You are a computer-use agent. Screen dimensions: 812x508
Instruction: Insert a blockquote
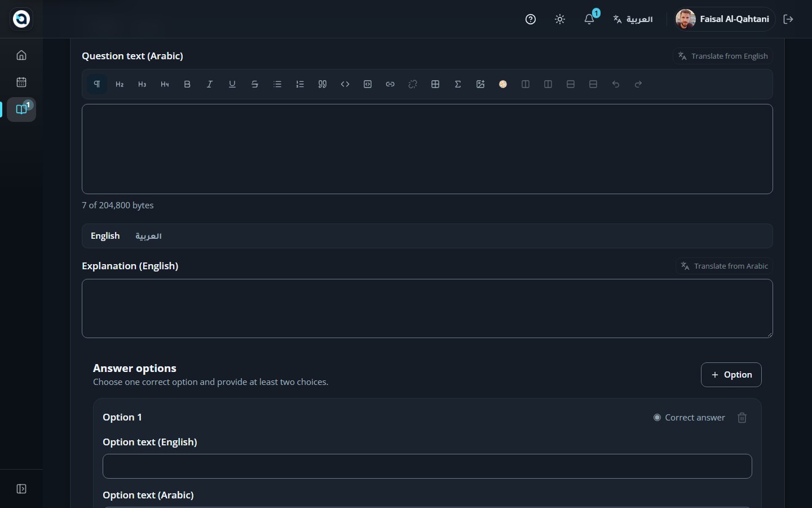tap(323, 84)
